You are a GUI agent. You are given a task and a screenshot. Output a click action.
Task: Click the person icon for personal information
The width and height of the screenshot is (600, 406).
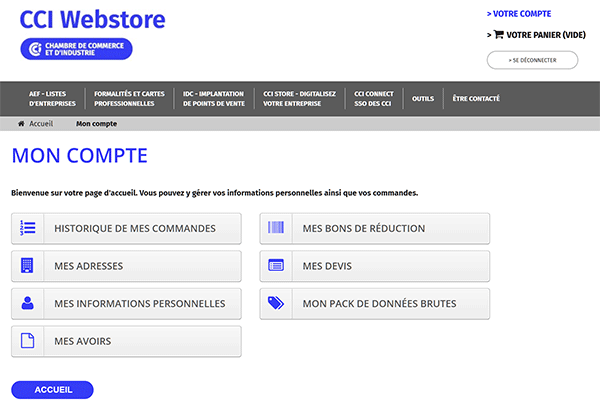27,303
